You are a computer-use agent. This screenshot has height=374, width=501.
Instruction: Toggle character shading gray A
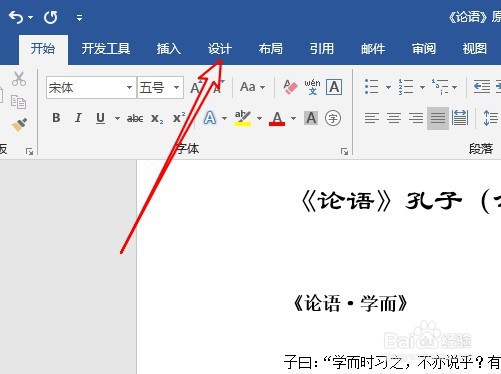click(311, 118)
